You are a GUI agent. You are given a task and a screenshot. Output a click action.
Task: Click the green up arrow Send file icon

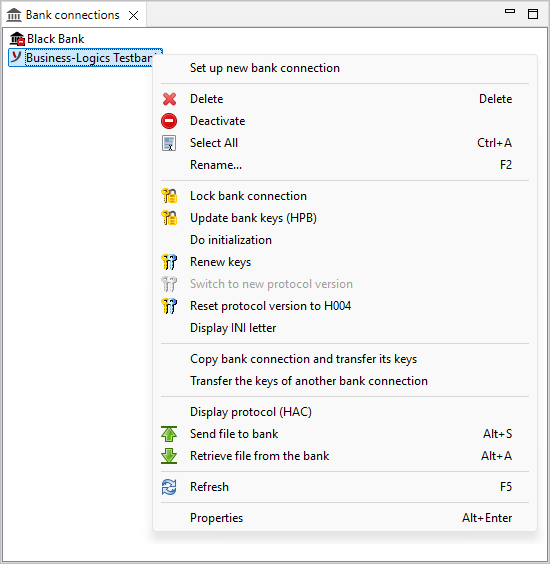tap(169, 434)
